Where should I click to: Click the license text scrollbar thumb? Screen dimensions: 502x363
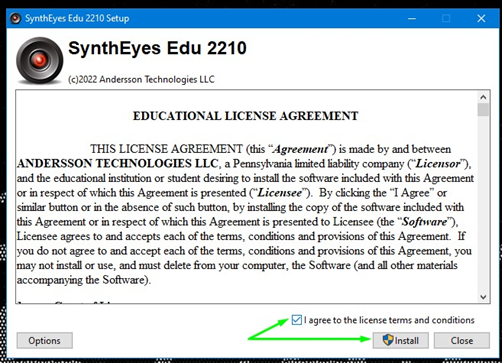click(x=483, y=110)
